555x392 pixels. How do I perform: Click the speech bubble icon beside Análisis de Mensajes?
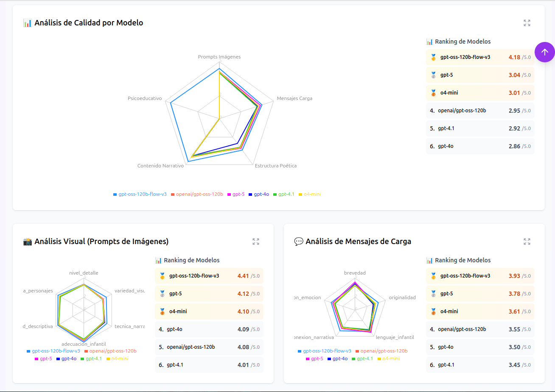click(x=299, y=242)
